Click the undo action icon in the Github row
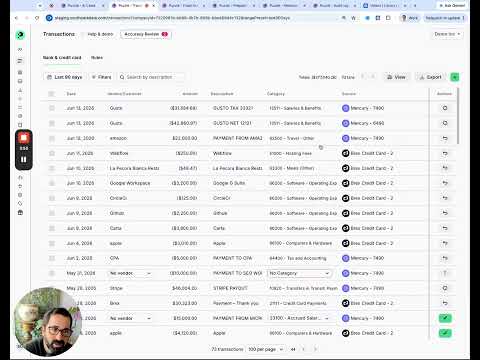Viewport: 480px width, 360px height. [445, 213]
